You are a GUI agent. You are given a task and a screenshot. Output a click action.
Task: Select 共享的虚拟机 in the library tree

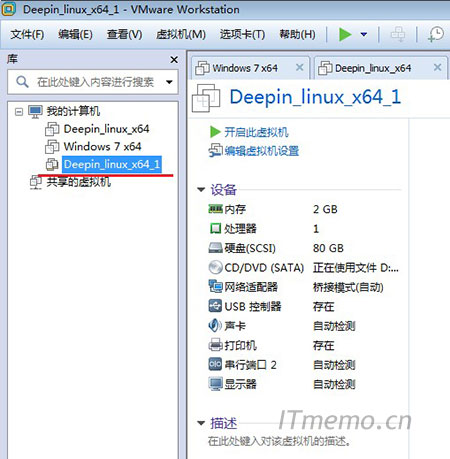click(78, 182)
